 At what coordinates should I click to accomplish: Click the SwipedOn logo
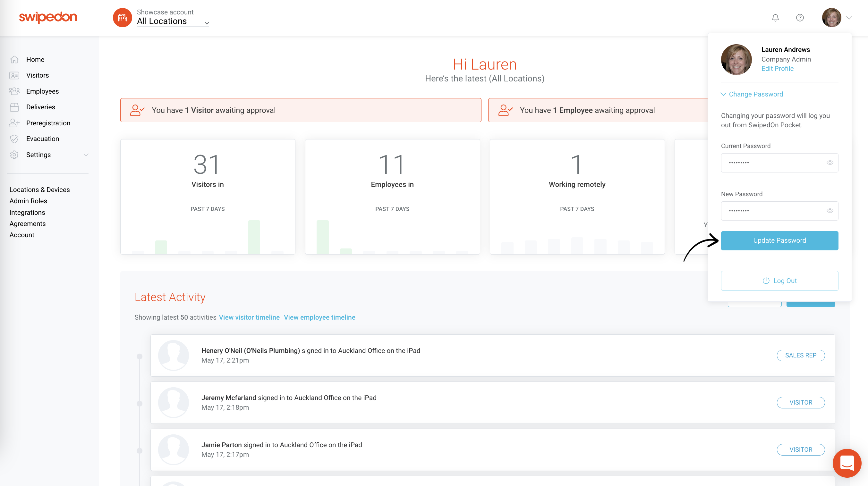48,17
